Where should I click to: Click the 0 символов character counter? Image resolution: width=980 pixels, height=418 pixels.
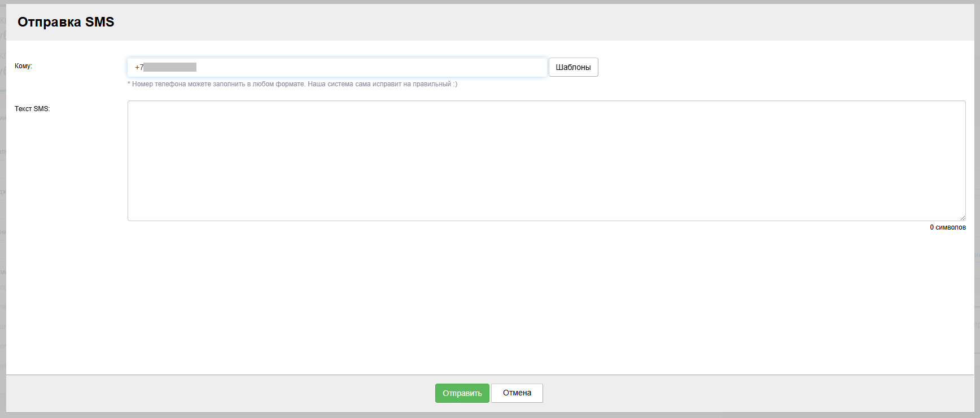(947, 227)
